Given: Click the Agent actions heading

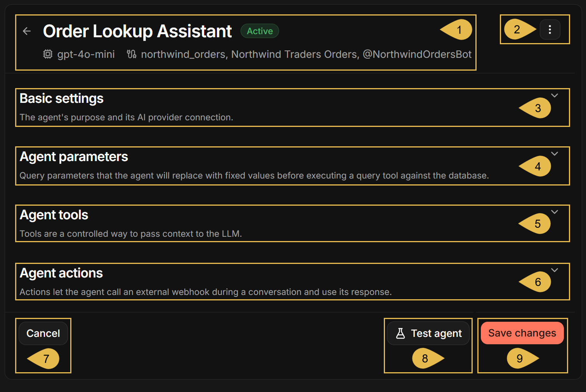Looking at the screenshot, I should click(x=61, y=273).
